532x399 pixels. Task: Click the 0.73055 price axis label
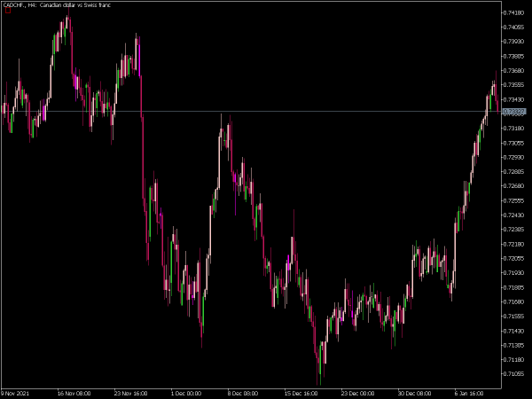(513, 143)
